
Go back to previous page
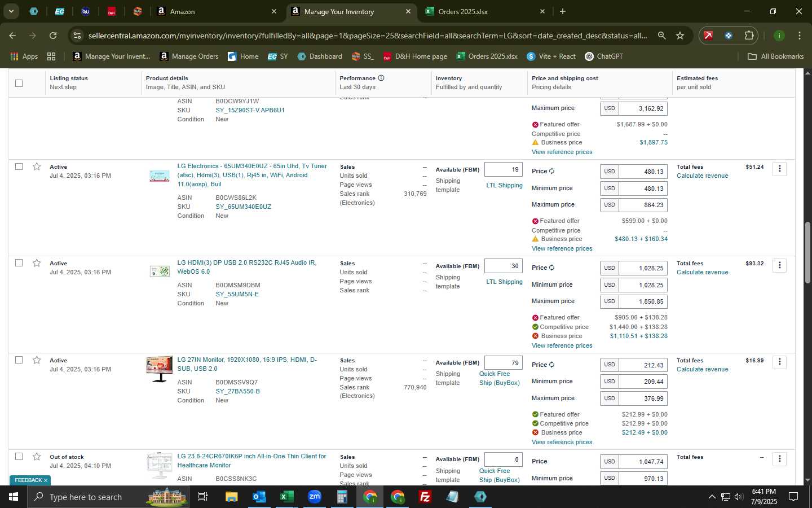(12, 36)
